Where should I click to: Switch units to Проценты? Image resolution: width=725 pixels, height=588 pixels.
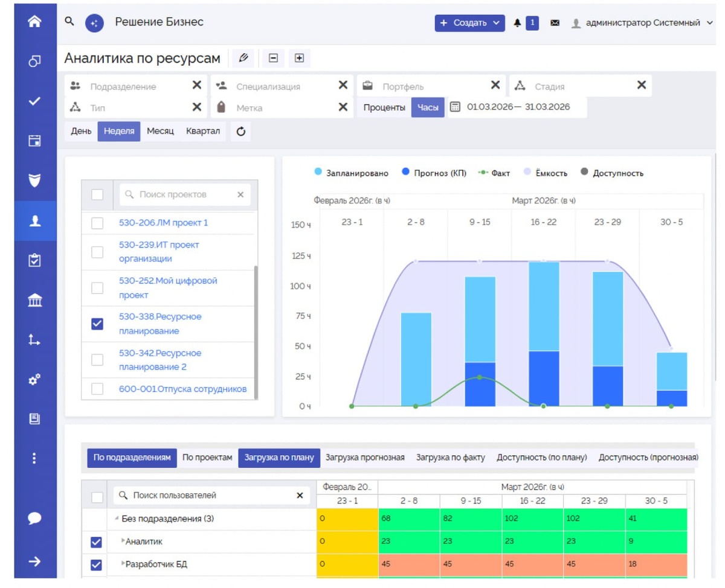(x=384, y=107)
